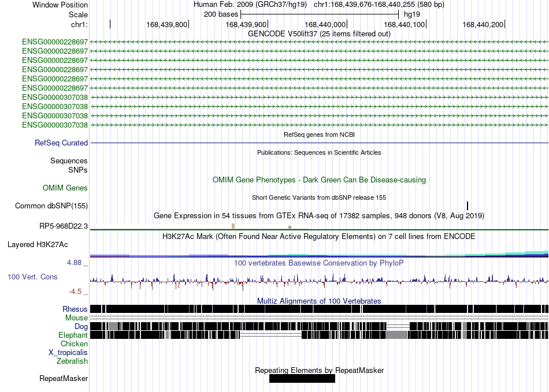Open OMIM Gene Phenotypes track title
Screen dimensions: 549x392
319,180
